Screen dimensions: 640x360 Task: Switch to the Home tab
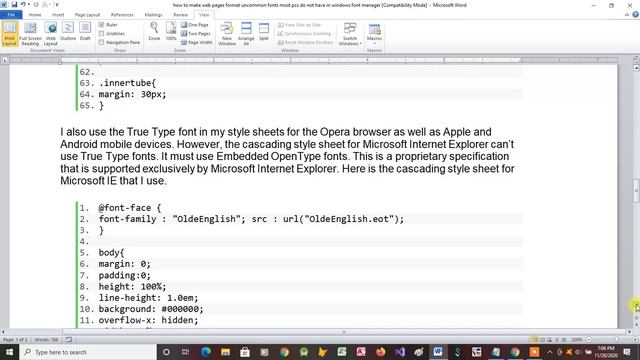pyautogui.click(x=35, y=15)
